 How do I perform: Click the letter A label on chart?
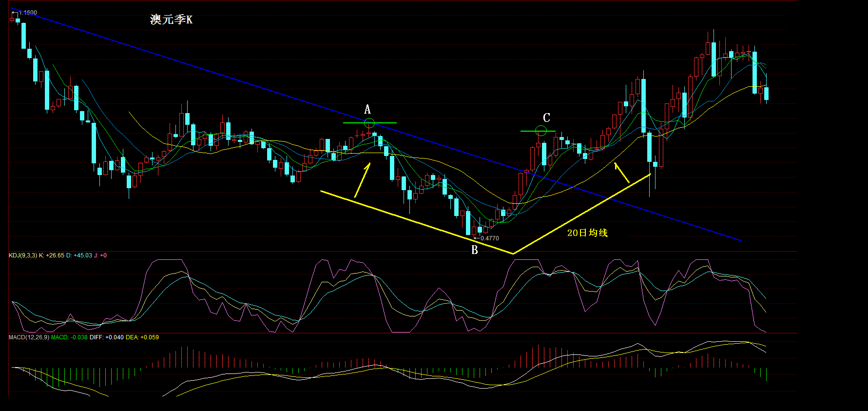click(367, 109)
